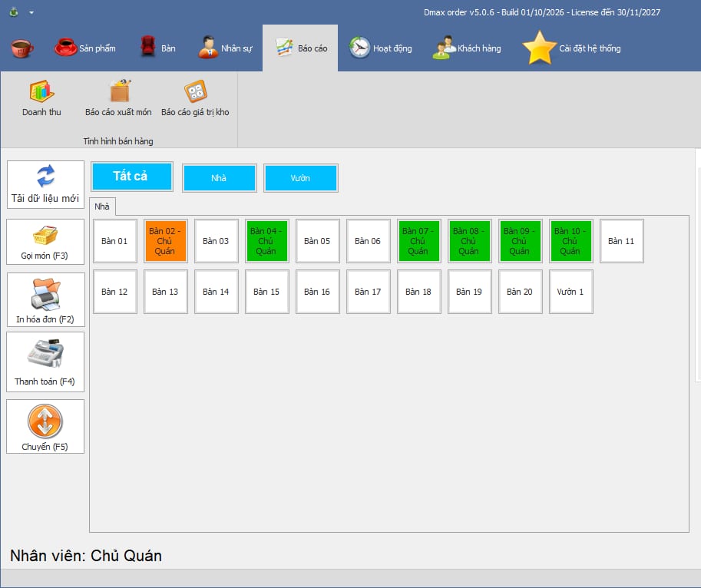Image resolution: width=701 pixels, height=588 pixels.
Task: Select table Bàn 05
Action: (317, 241)
